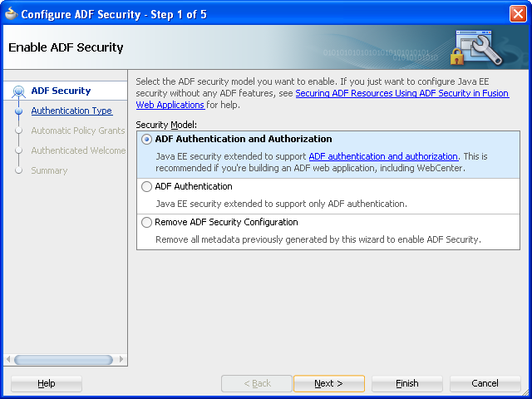The height and width of the screenshot is (399, 532).
Task: Select the ADF Authentication radio option
Action: [146, 186]
